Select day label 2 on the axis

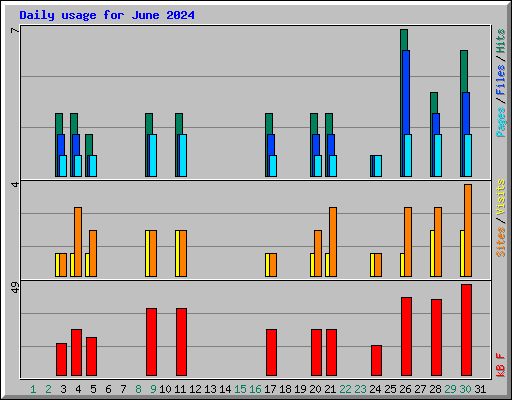tap(48, 389)
